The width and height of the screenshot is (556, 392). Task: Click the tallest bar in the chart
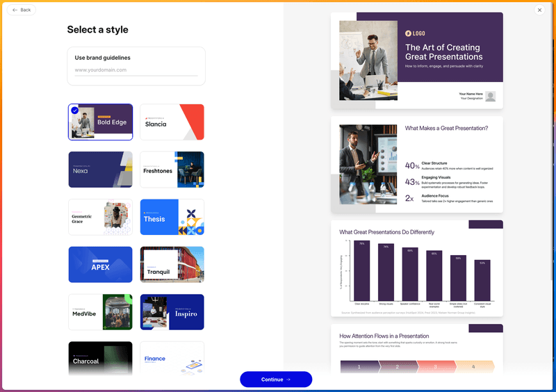coord(361,270)
